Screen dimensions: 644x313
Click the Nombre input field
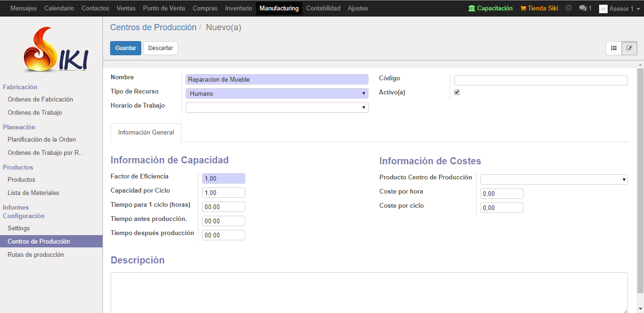pos(277,79)
